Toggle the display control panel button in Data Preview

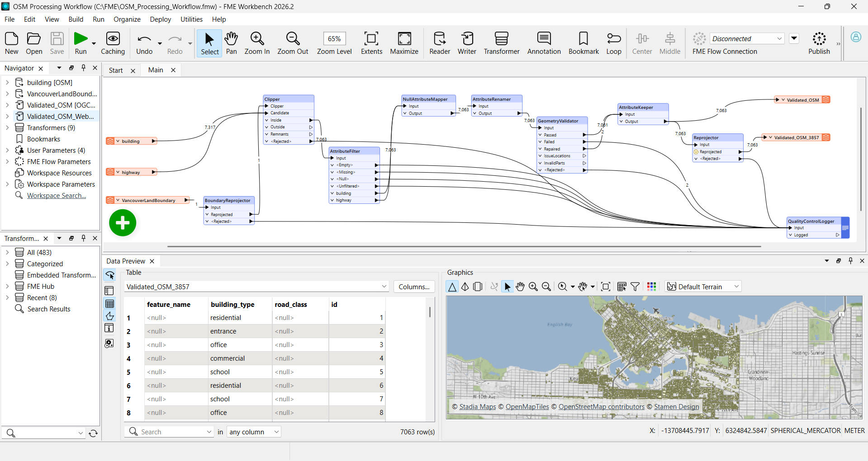tap(109, 291)
